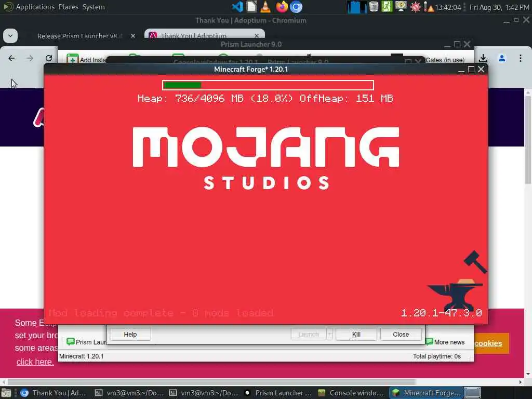Go forward in Chromium
This screenshot has height=399, width=532.
(30, 58)
